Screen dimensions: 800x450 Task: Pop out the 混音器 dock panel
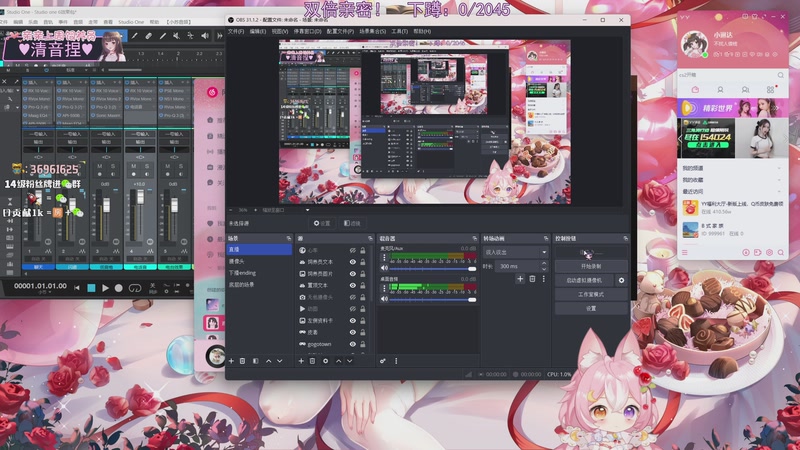[474, 238]
